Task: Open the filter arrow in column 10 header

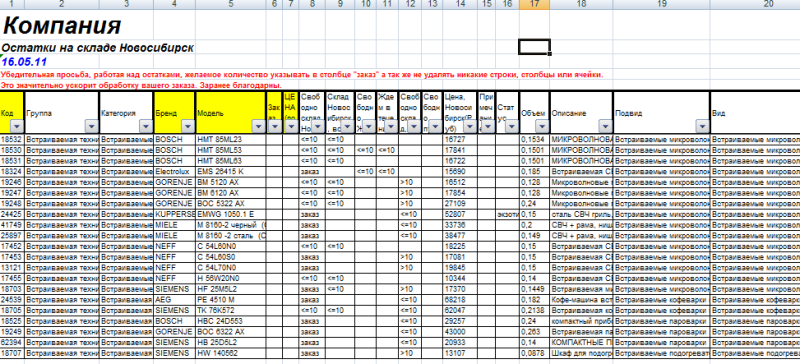Action: tap(369, 126)
